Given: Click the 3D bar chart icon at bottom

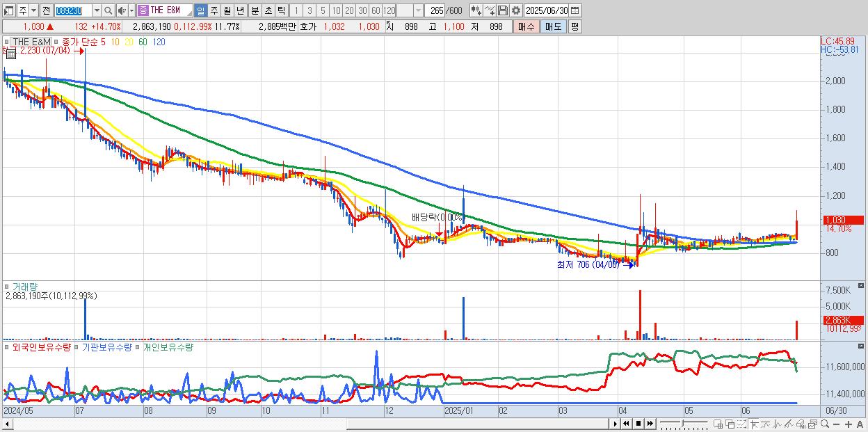Looking at the screenshot, I should click(801, 424).
